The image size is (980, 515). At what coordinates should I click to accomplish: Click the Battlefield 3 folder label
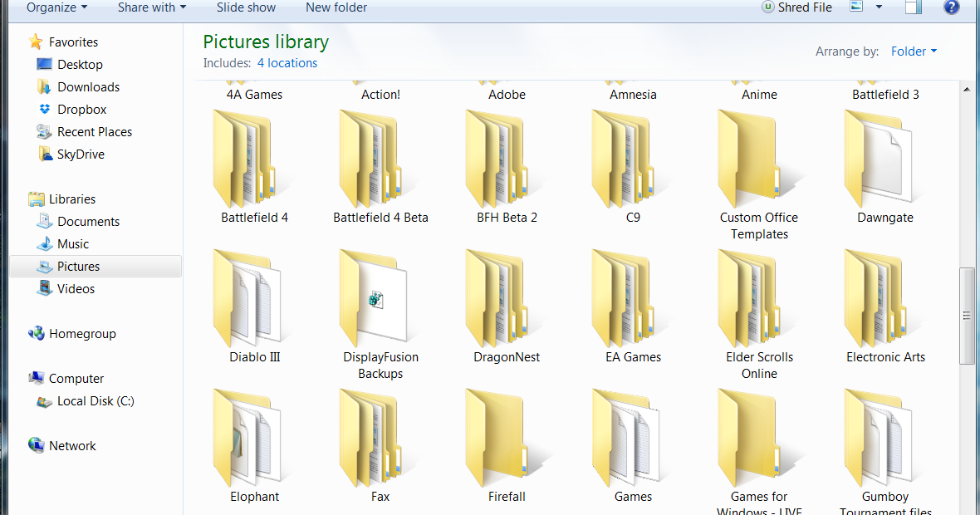885,95
